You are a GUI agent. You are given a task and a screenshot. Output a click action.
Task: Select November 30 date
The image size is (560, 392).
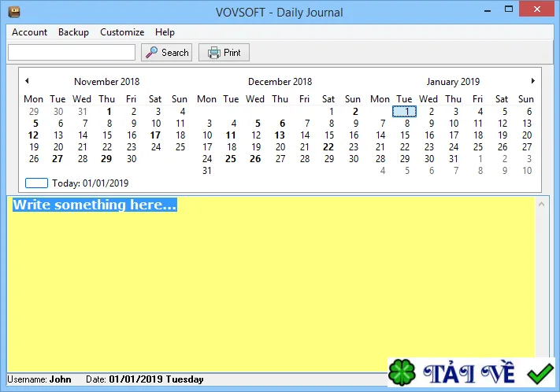(132, 159)
